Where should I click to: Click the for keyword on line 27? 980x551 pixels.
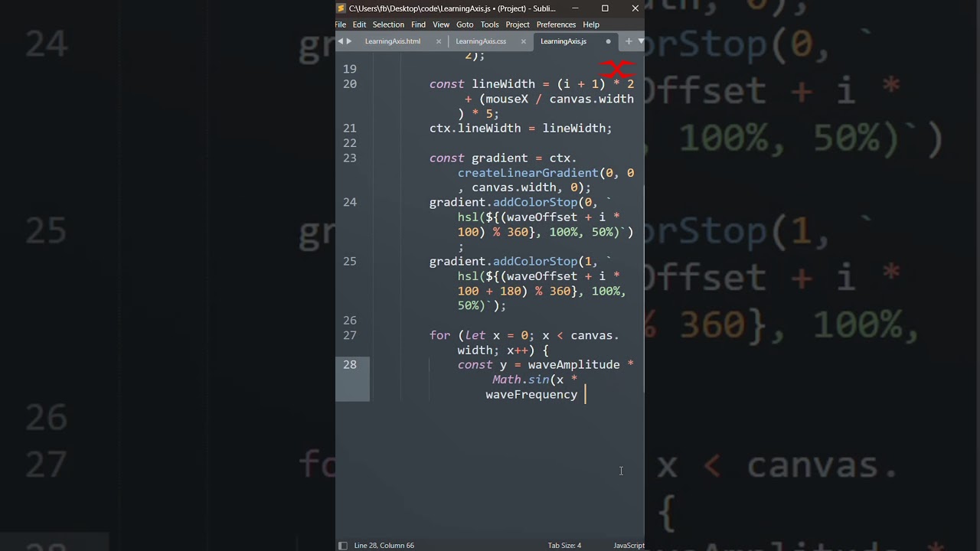click(x=440, y=336)
